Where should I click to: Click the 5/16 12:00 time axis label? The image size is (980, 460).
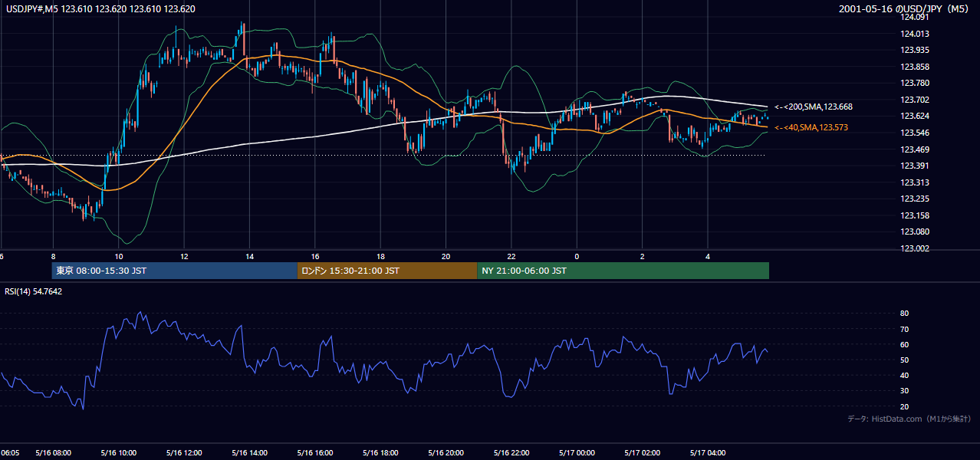[x=184, y=453]
